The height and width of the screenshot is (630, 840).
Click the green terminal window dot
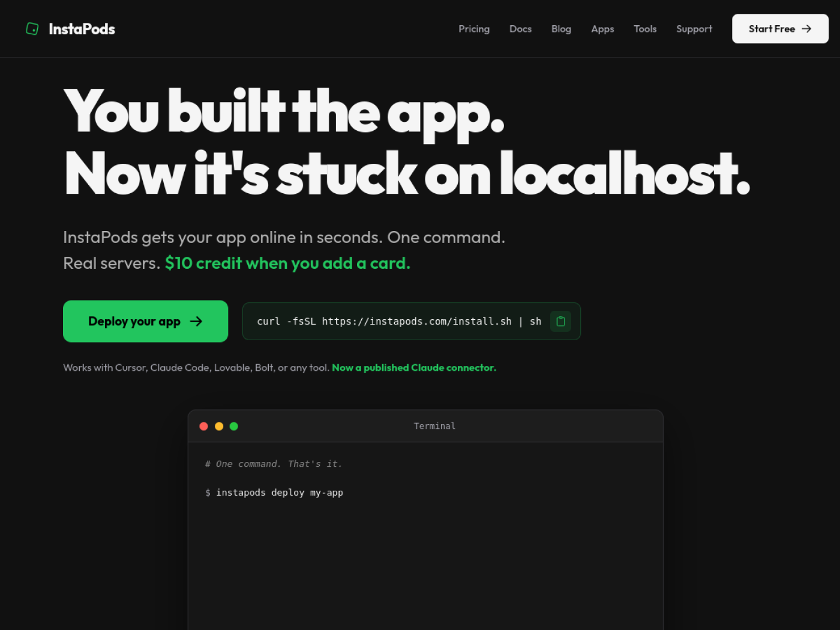click(x=234, y=426)
